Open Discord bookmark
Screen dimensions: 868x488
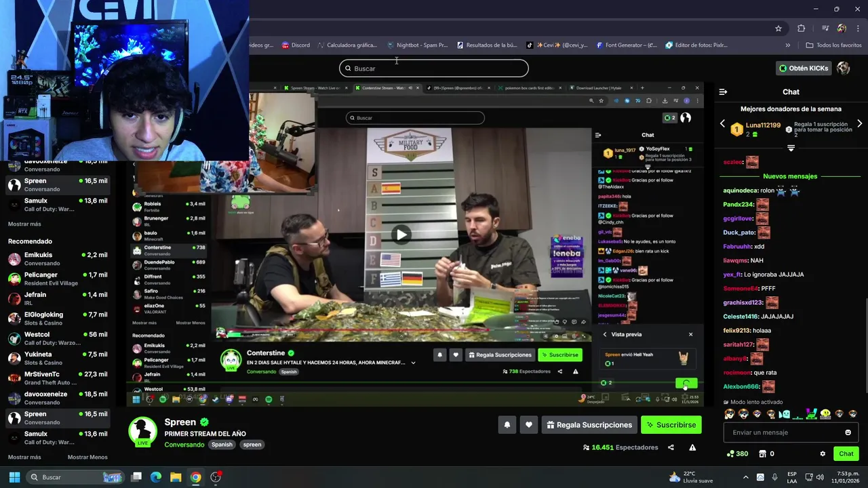coord(295,45)
